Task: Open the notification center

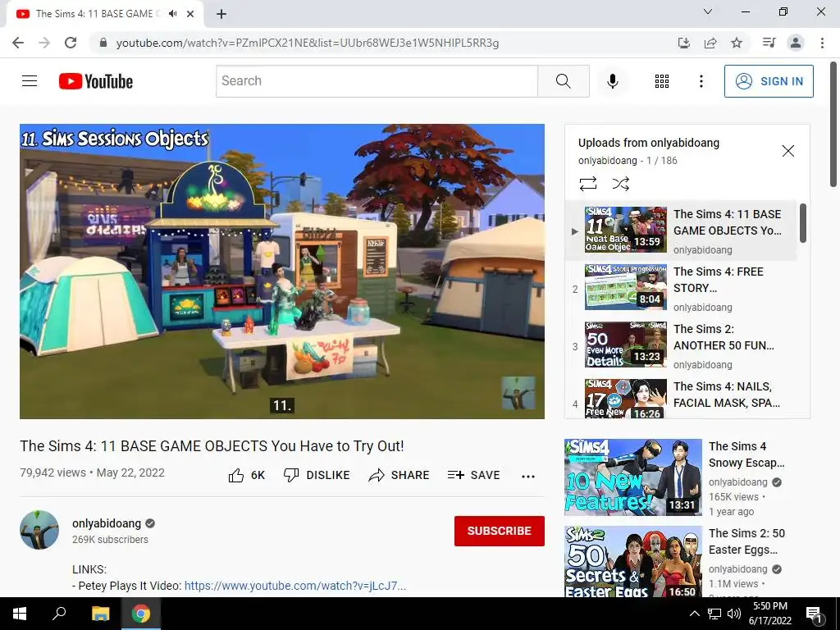Action: click(x=815, y=614)
